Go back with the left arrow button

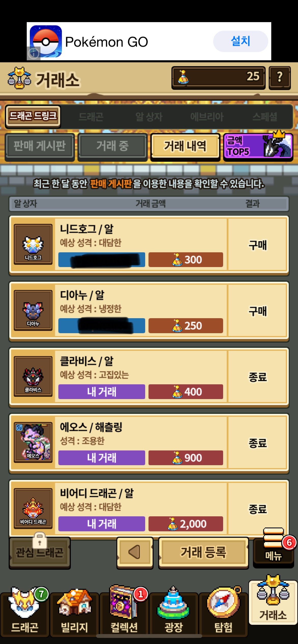135,552
